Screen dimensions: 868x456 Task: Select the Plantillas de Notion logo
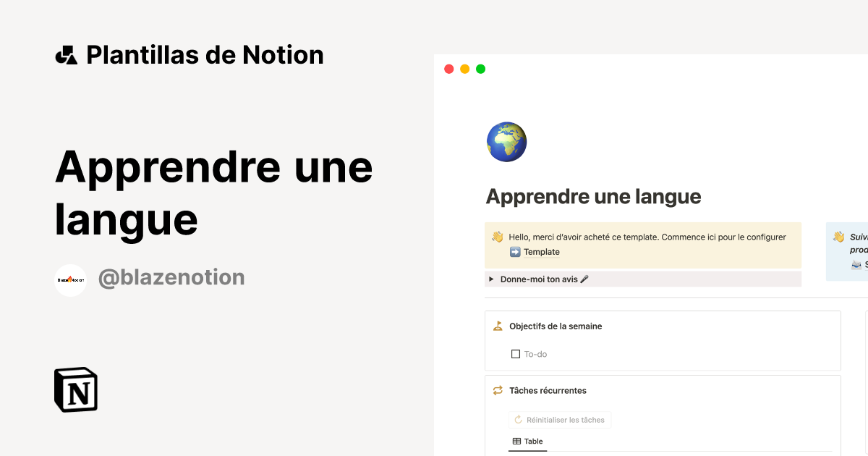68,54
